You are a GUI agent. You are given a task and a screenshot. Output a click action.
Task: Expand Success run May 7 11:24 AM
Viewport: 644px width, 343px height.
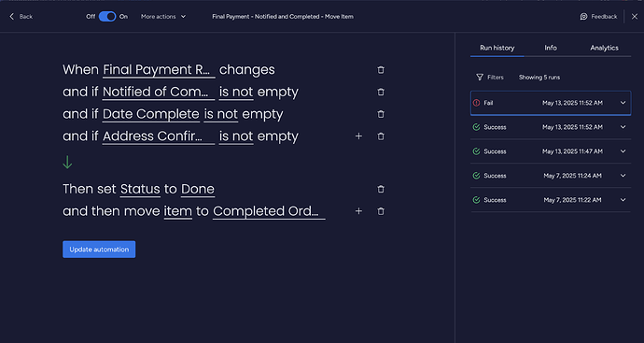623,176
